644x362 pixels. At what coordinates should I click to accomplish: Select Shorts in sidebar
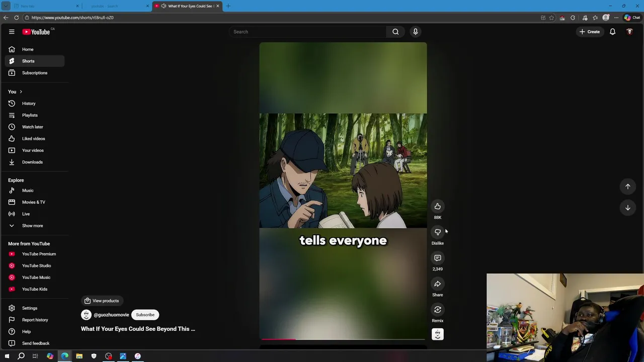pos(34,61)
